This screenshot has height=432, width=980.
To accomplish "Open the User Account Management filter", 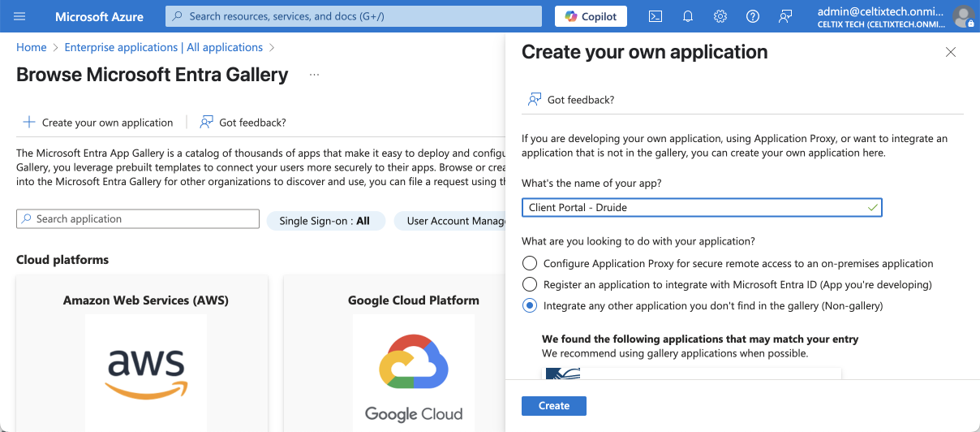I will tap(454, 221).
